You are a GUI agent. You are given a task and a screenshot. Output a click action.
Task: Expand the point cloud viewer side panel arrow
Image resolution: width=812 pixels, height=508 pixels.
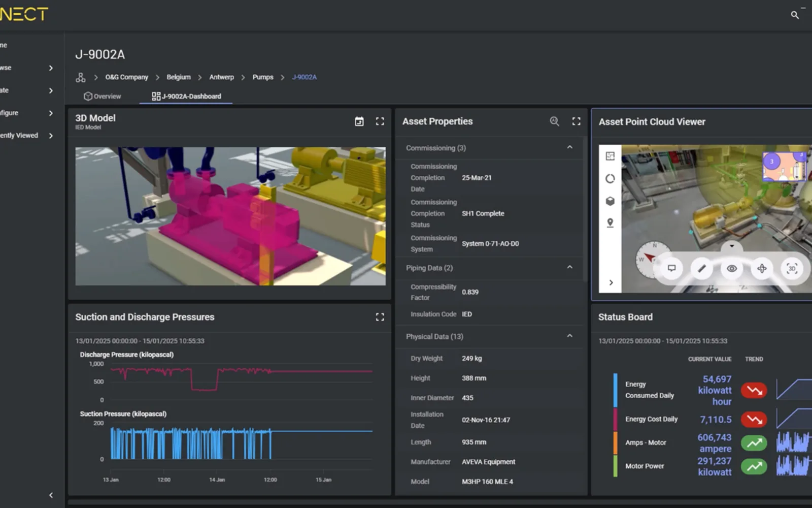[x=611, y=282]
